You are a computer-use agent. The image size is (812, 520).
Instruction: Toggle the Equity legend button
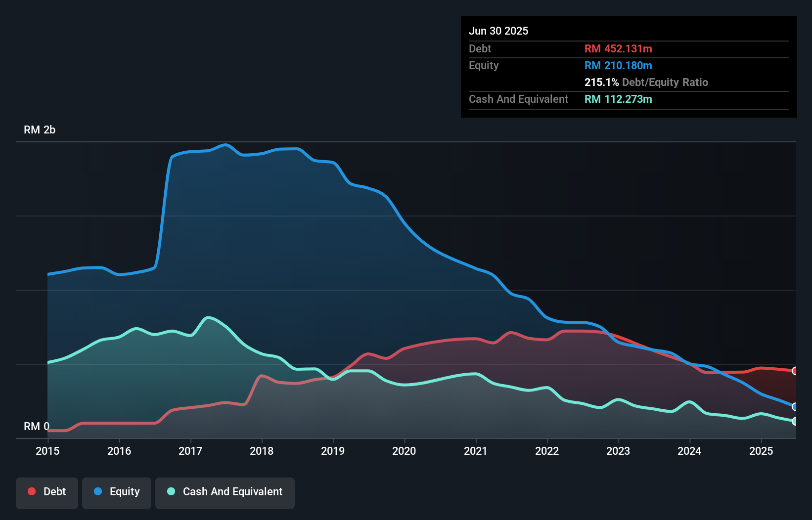pos(117,492)
